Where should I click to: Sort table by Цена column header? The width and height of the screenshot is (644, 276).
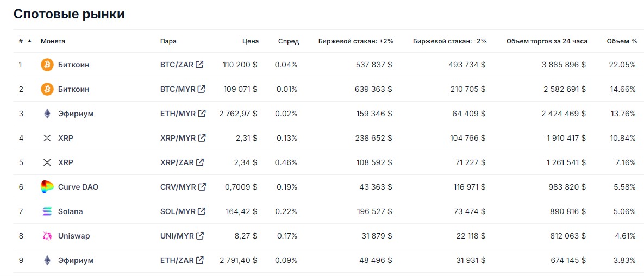click(x=251, y=41)
